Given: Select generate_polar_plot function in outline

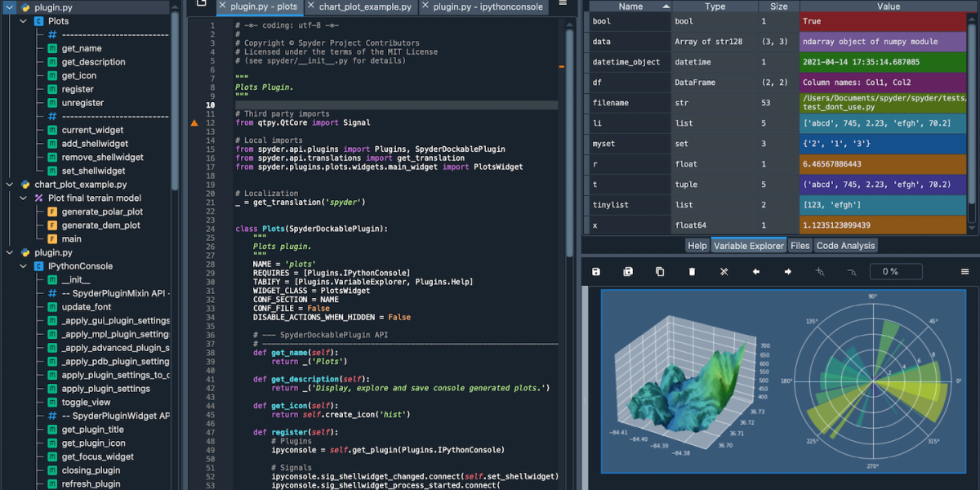Looking at the screenshot, I should pyautogui.click(x=102, y=212).
